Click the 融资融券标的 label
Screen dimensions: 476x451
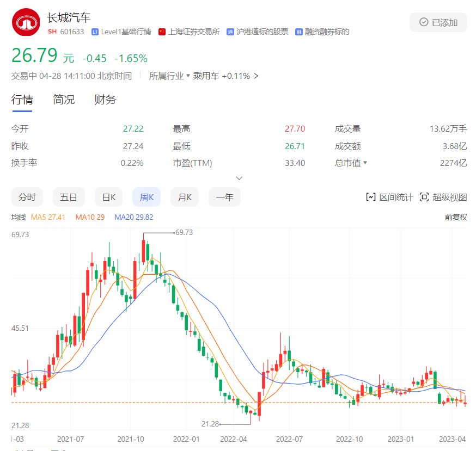click(x=327, y=32)
